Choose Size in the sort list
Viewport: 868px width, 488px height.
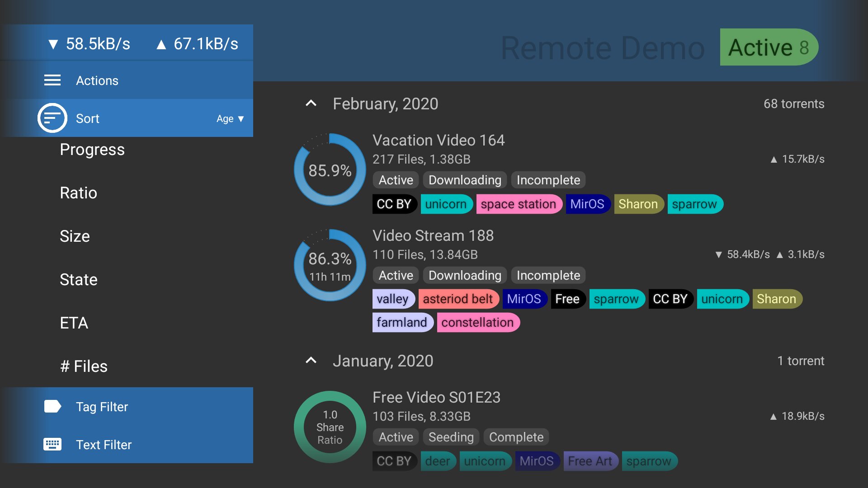[75, 236]
